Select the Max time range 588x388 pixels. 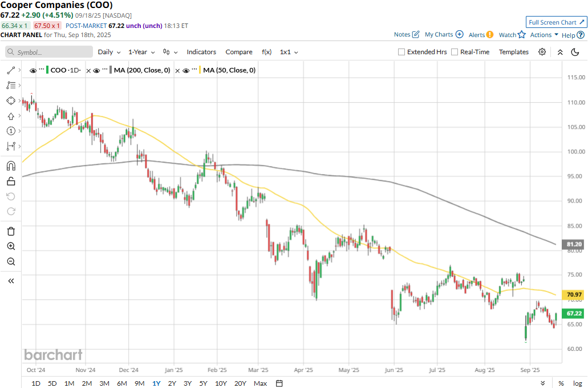pyautogui.click(x=260, y=383)
